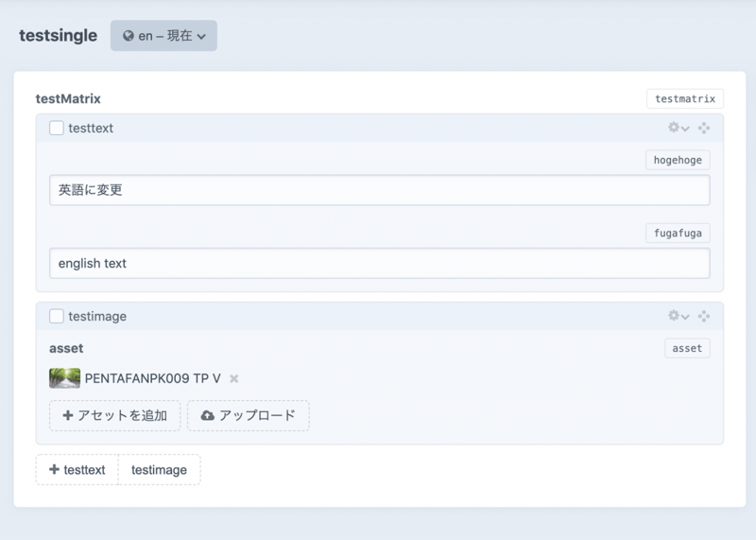Open the en – 現在 site dropdown
This screenshot has height=540, width=756.
coord(163,36)
